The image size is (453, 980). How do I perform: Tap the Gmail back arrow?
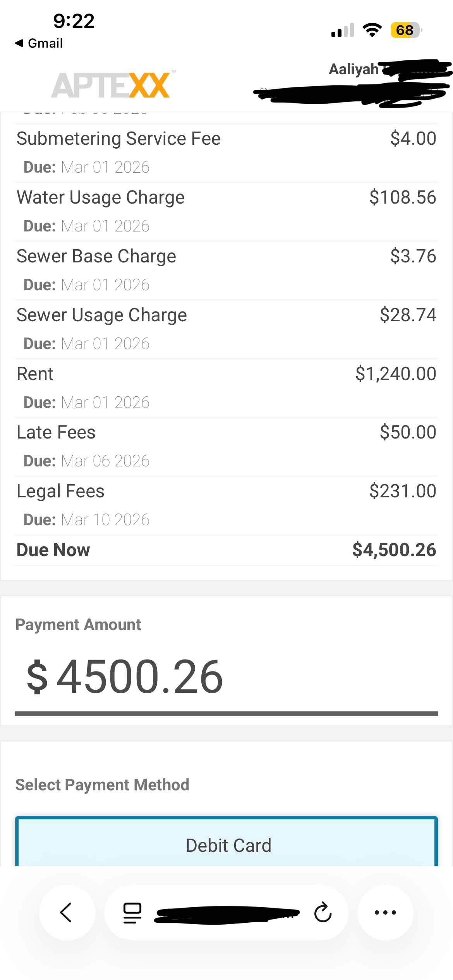click(x=38, y=43)
